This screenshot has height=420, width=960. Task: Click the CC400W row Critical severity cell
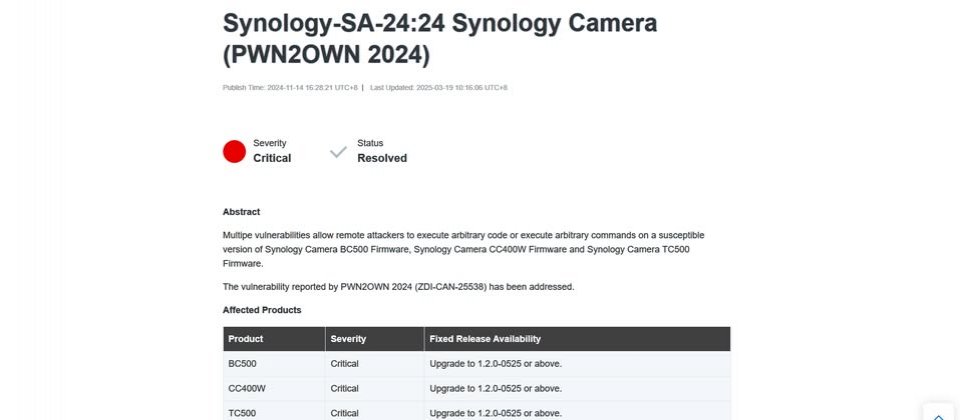coord(374,388)
